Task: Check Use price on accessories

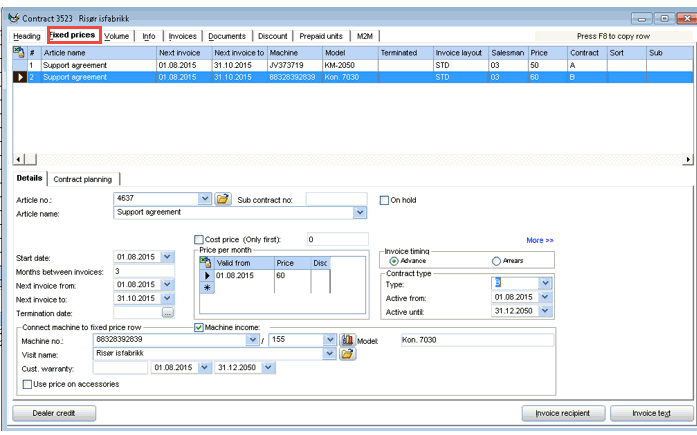Action: click(x=27, y=384)
